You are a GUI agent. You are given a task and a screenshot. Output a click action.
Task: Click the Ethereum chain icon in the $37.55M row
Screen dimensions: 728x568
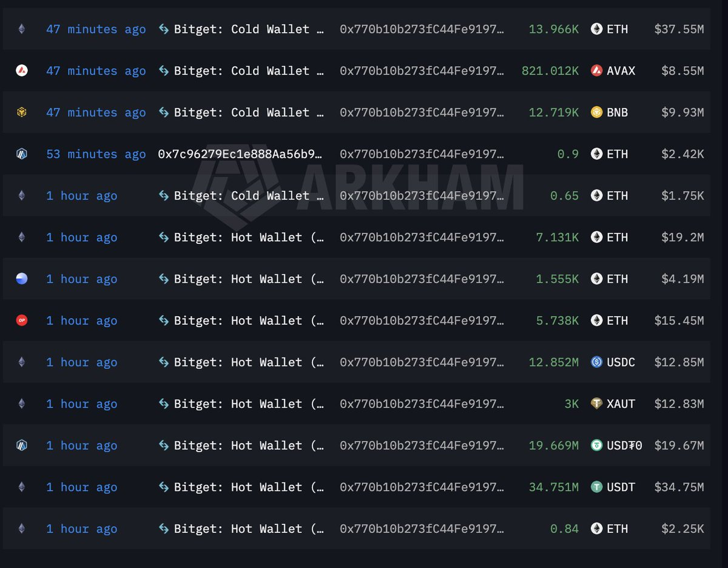coord(22,29)
